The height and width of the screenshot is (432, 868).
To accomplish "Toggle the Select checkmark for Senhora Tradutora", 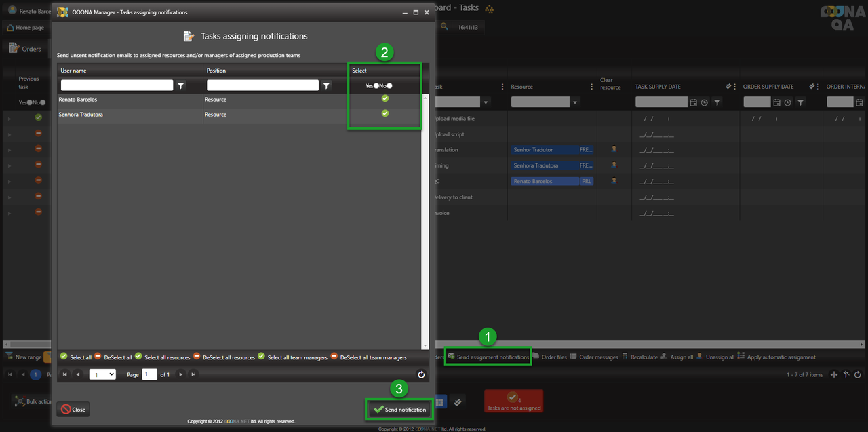I will click(385, 114).
